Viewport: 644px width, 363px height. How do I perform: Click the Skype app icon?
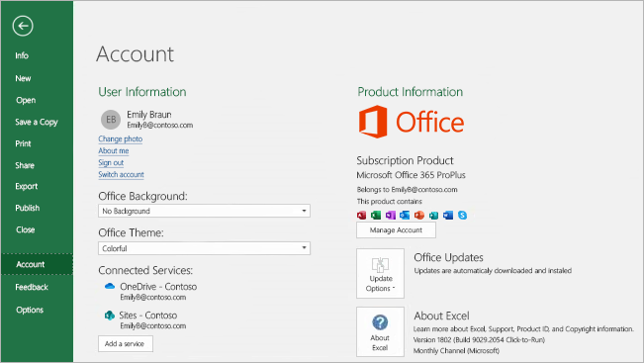[x=462, y=216]
